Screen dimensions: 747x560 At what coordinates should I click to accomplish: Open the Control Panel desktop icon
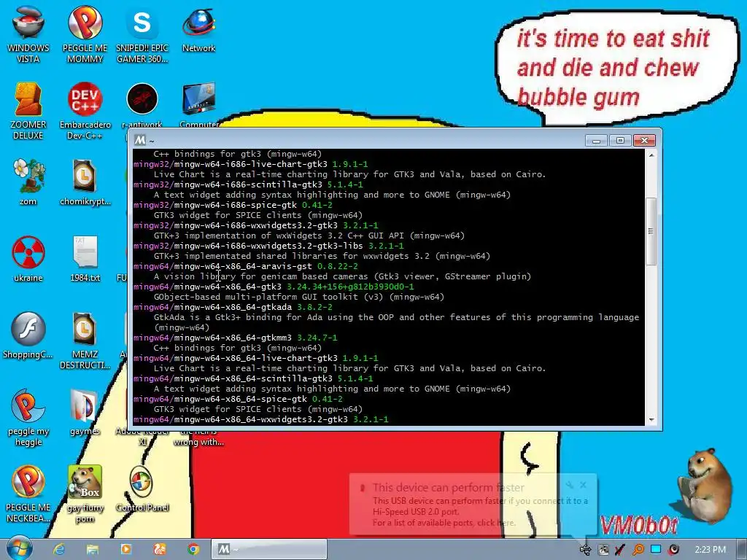pos(142,488)
